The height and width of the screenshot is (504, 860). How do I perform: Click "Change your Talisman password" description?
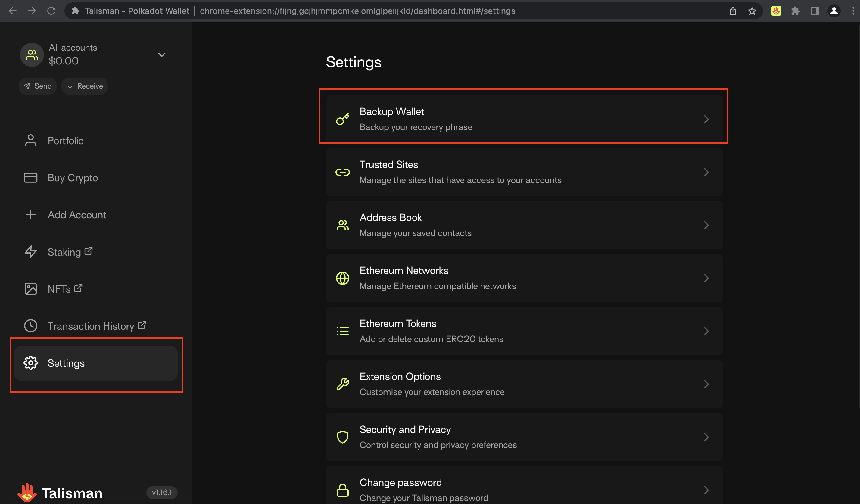(x=424, y=498)
